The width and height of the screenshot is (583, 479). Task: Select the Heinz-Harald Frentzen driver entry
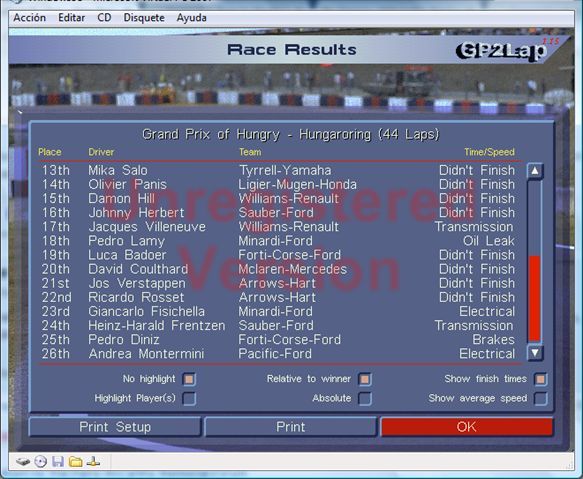[x=157, y=326]
